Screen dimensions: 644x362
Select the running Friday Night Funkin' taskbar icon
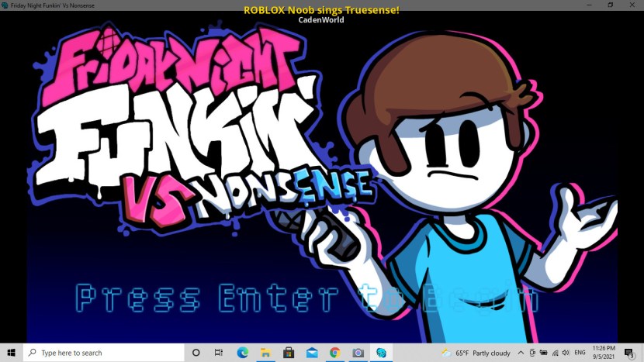click(382, 353)
